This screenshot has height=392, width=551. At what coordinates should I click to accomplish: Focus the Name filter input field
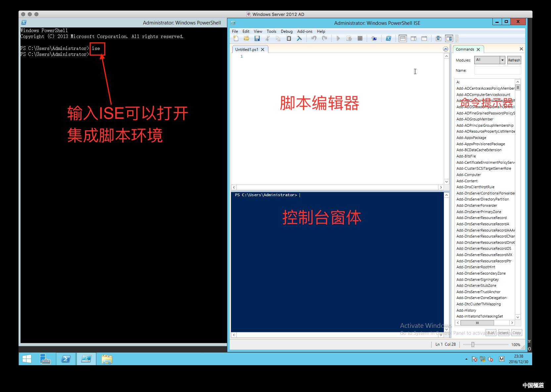pyautogui.click(x=497, y=70)
